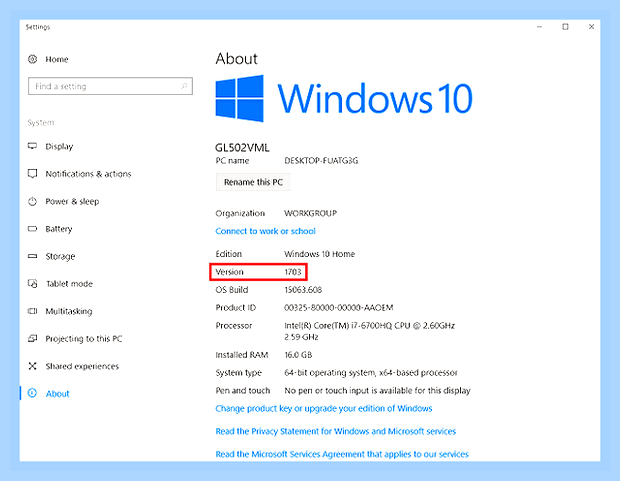Click the GL502VML device name
The width and height of the screenshot is (620, 481).
pyautogui.click(x=242, y=148)
